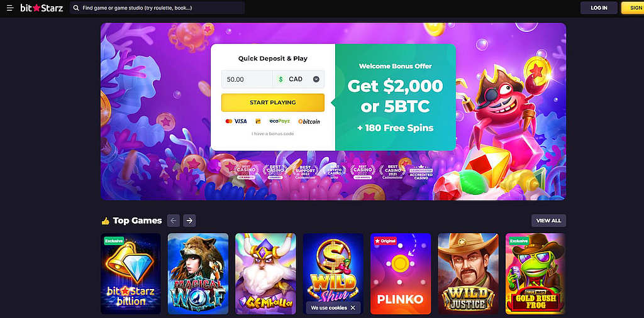Open the 'I have a bonus code' link
This screenshot has width=644, height=318.
[273, 134]
